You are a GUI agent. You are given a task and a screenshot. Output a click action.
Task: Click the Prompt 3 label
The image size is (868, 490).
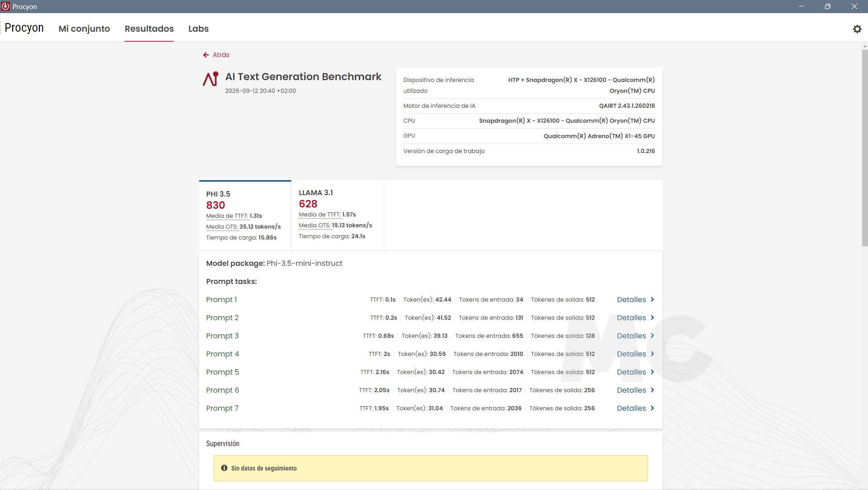(x=222, y=336)
